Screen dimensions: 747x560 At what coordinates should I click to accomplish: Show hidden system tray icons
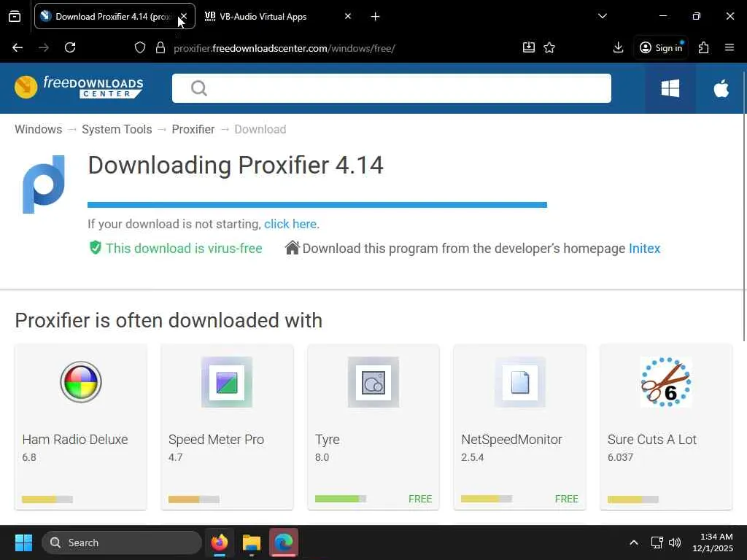coord(634,542)
